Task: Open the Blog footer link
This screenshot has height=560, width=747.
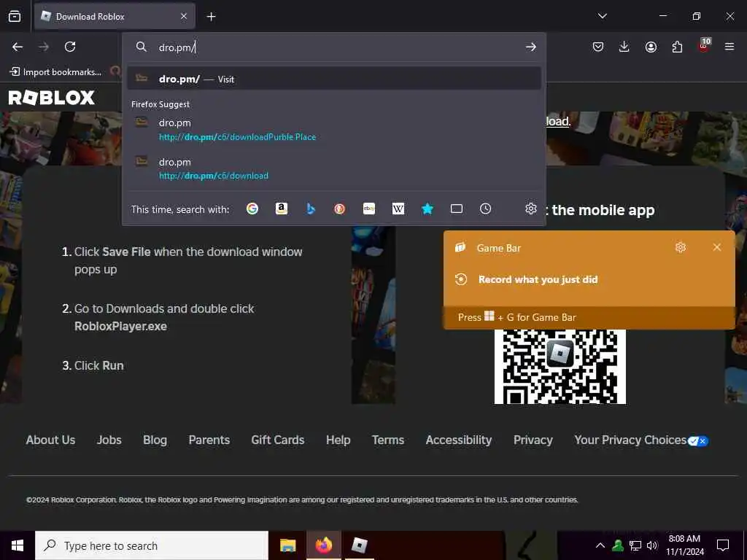Action: (155, 440)
